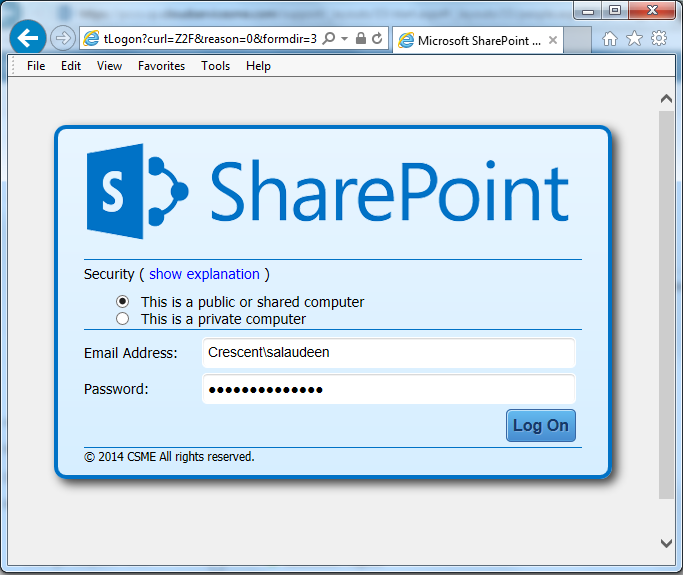Open the Help menu
The image size is (683, 575).
[x=258, y=66]
